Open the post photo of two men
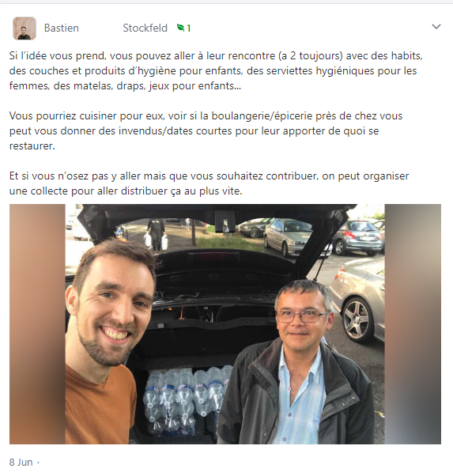This screenshot has height=476, width=453. point(225,324)
